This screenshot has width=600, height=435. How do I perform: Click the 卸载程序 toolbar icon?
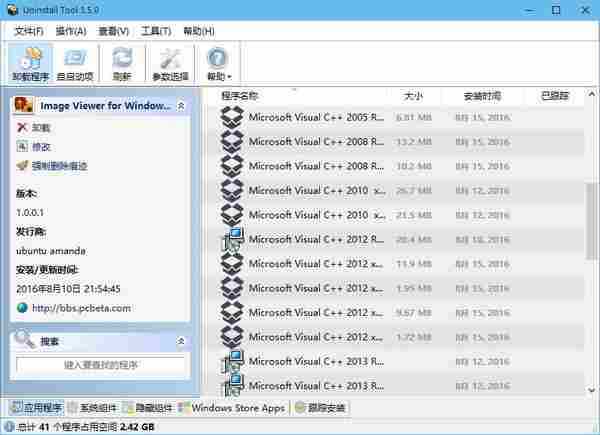coord(29,63)
